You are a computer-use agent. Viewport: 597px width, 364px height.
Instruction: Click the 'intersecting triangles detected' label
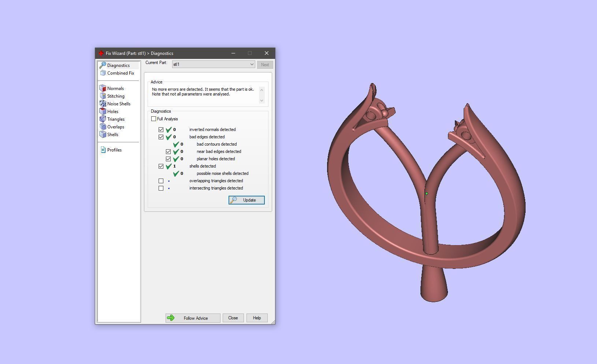point(216,188)
